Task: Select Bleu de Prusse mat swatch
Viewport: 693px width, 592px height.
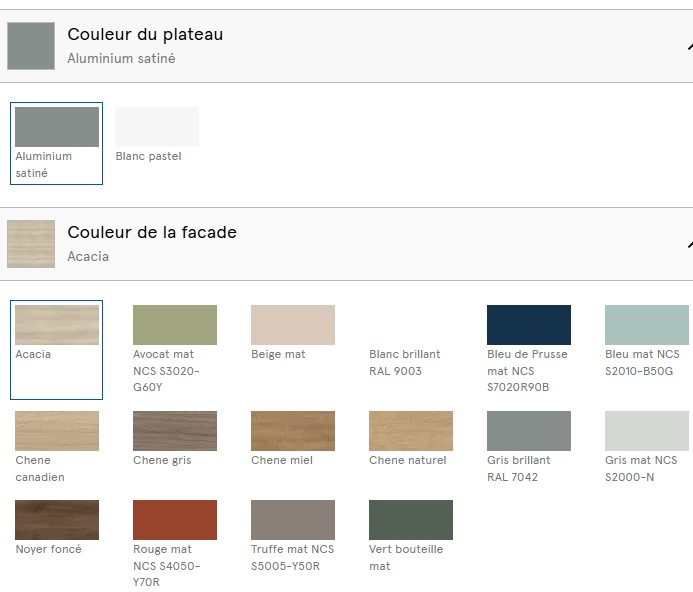Action: (x=529, y=349)
